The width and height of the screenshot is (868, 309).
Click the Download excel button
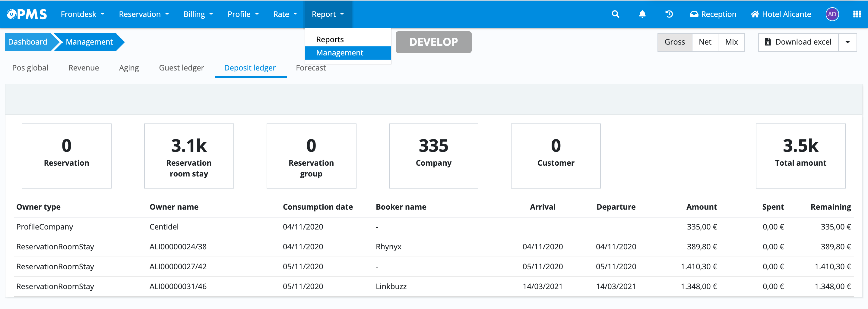(798, 42)
